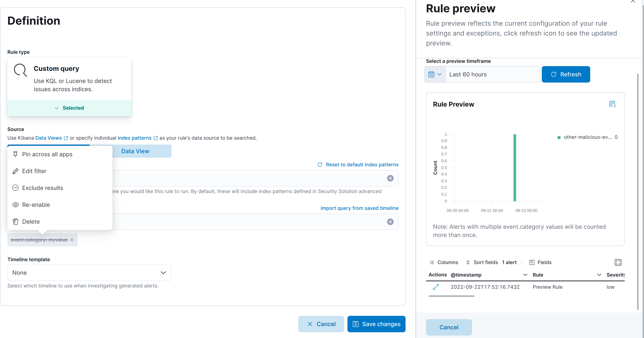Click the Save changes button

pyautogui.click(x=376, y=324)
